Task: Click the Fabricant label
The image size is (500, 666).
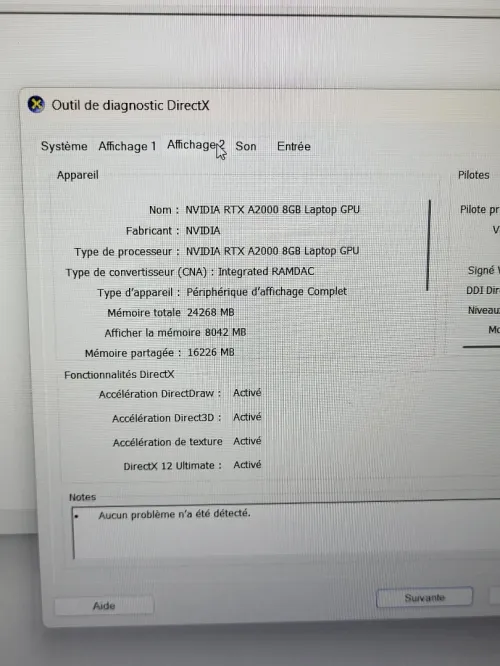Action: pyautogui.click(x=152, y=231)
